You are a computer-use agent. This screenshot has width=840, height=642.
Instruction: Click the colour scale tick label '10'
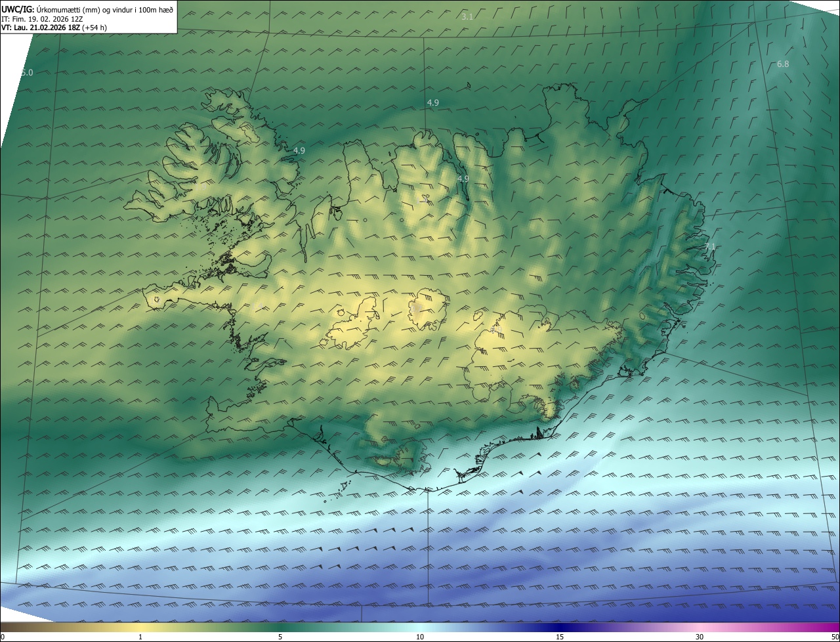pos(420,637)
